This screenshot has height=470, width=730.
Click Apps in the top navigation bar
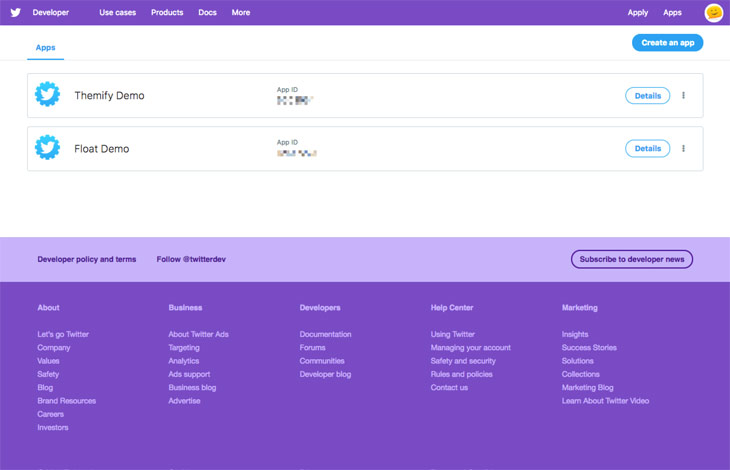(x=672, y=13)
